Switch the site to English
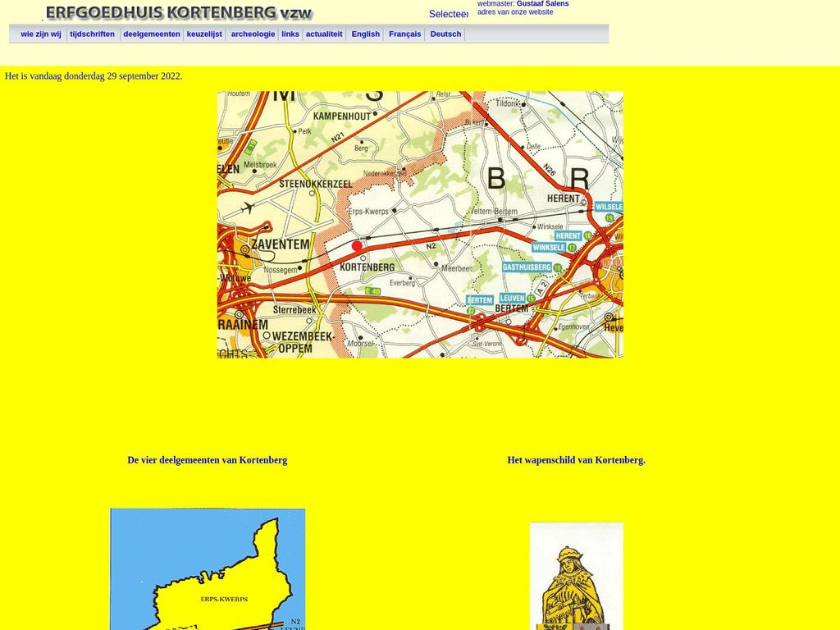The height and width of the screenshot is (630, 840). (x=365, y=34)
